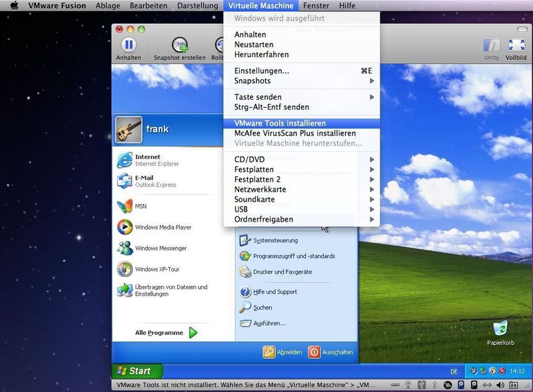The image size is (533, 392).
Task: Expand the Snapshots submenu
Action: (301, 81)
